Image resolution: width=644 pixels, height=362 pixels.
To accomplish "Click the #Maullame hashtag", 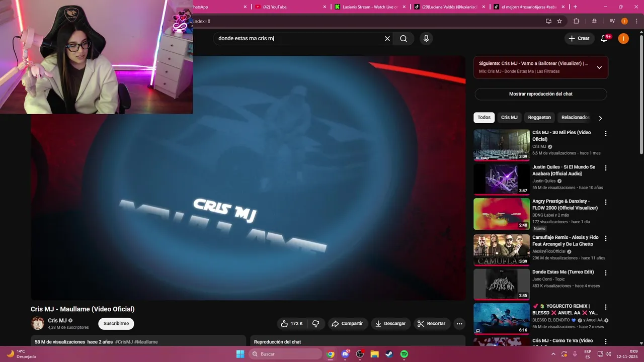I will [146, 342].
